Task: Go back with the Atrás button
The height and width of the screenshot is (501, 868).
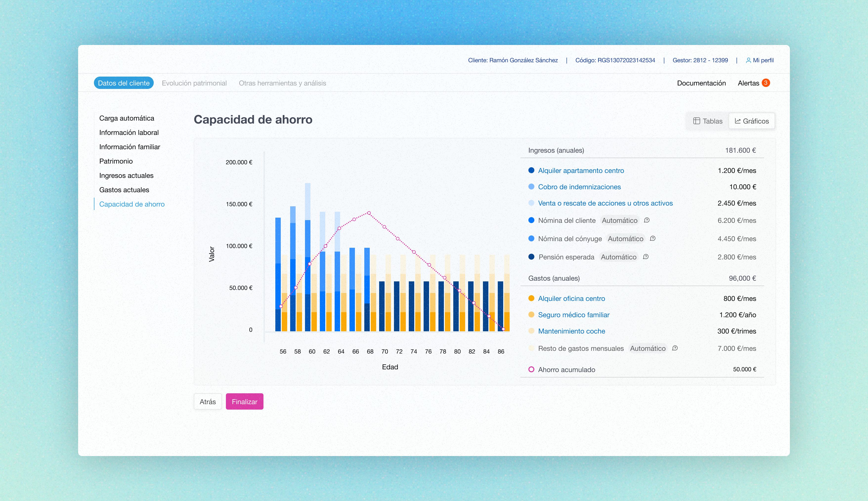Action: tap(208, 401)
